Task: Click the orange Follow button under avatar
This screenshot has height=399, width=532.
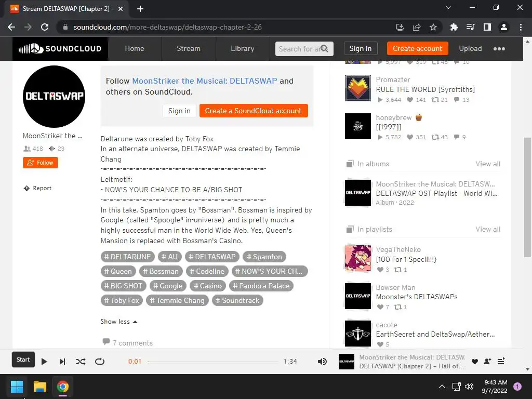Action: (x=41, y=163)
